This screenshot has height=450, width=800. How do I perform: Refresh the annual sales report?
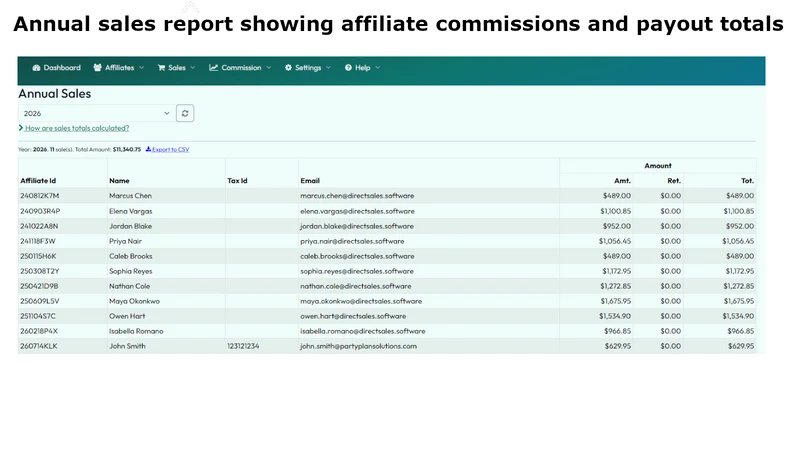tap(185, 113)
